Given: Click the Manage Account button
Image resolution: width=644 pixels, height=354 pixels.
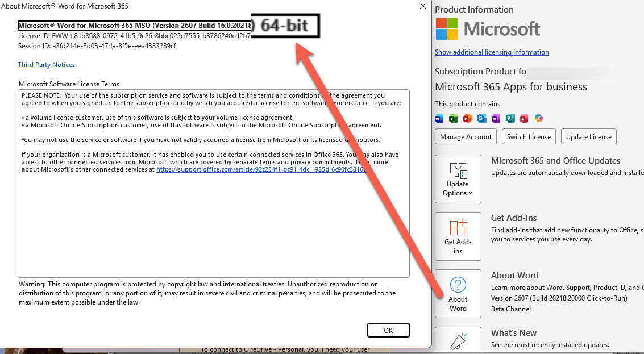Looking at the screenshot, I should click(x=466, y=137).
